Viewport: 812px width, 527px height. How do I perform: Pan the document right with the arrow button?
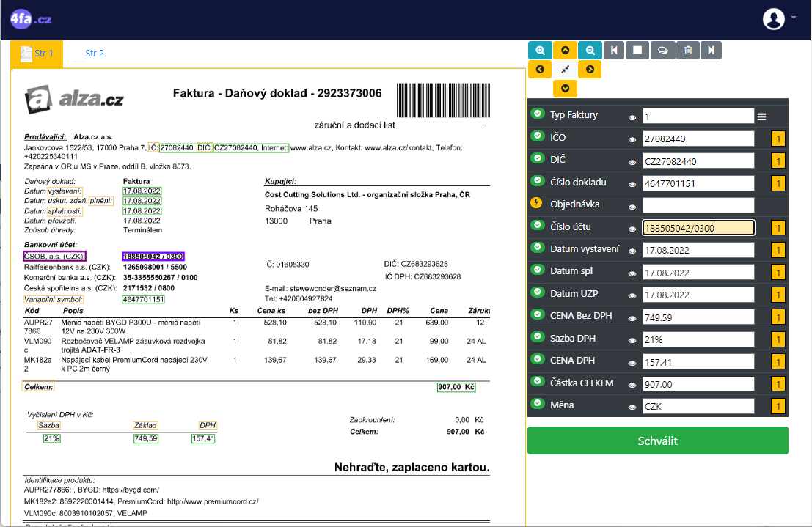590,70
